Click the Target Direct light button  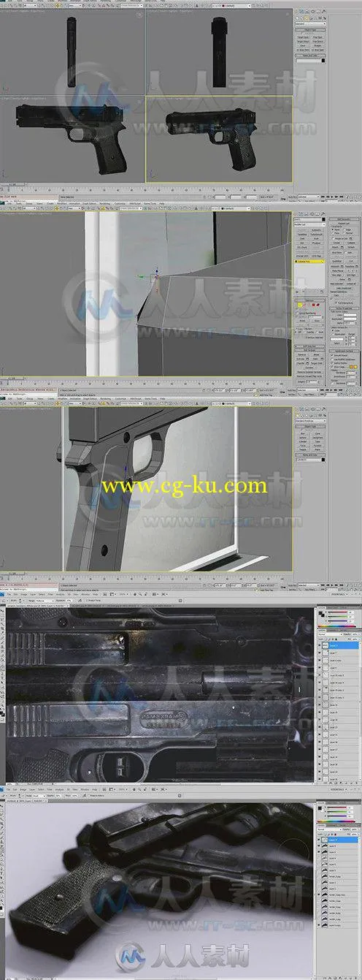click(303, 42)
